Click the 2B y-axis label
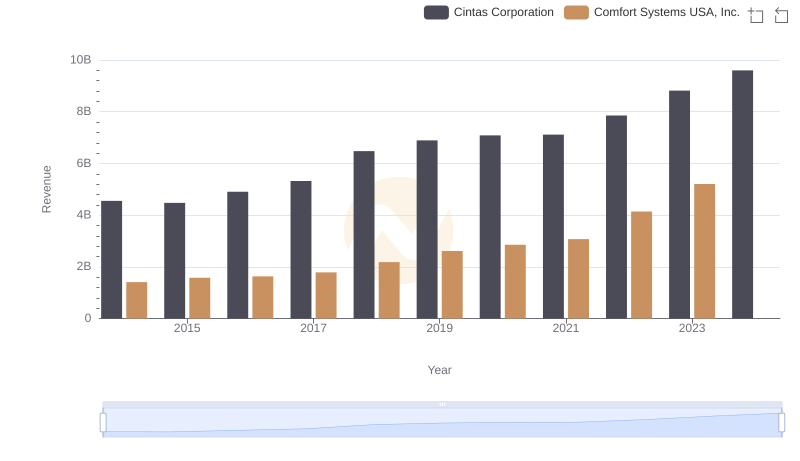Image resolution: width=800 pixels, height=461 pixels. pyautogui.click(x=84, y=266)
